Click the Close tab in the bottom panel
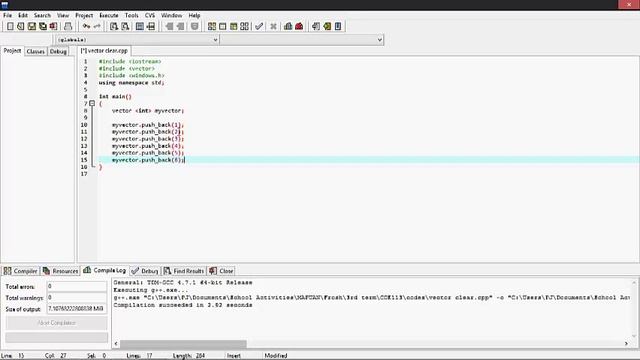The height and width of the screenshot is (360, 640). [221, 271]
